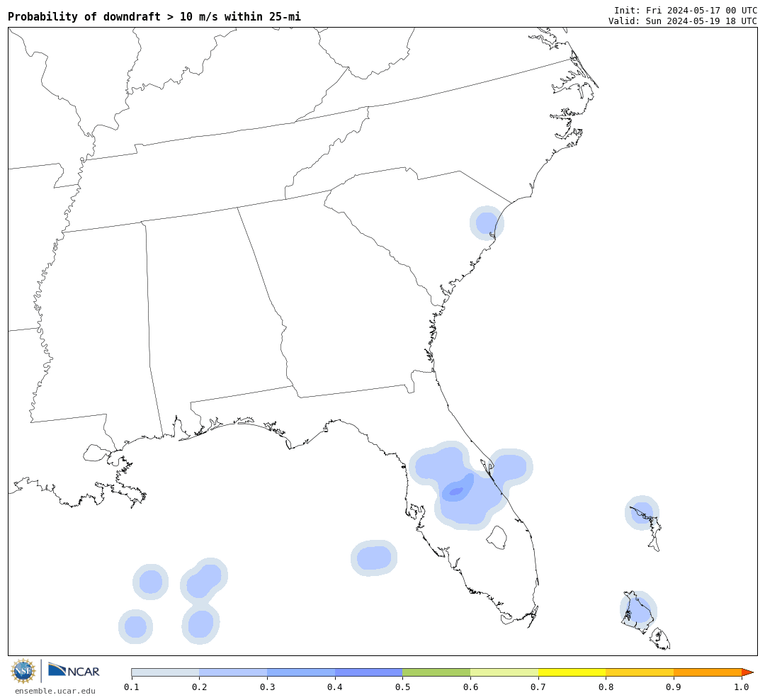
Task: Click the map title about downdraft probability
Action: (154, 16)
